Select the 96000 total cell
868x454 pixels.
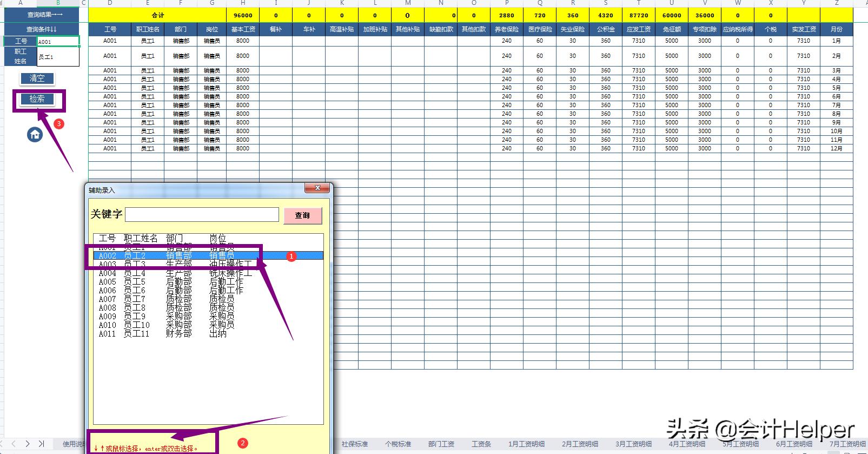click(x=243, y=15)
